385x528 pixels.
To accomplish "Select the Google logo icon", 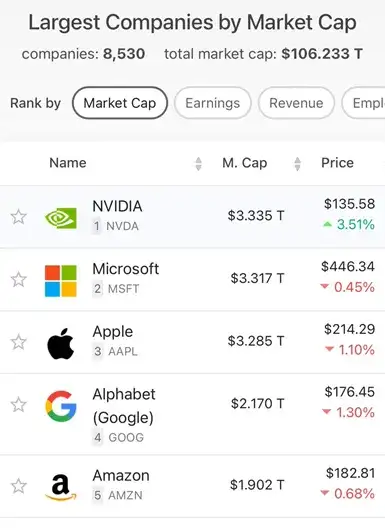I will click(x=61, y=406).
